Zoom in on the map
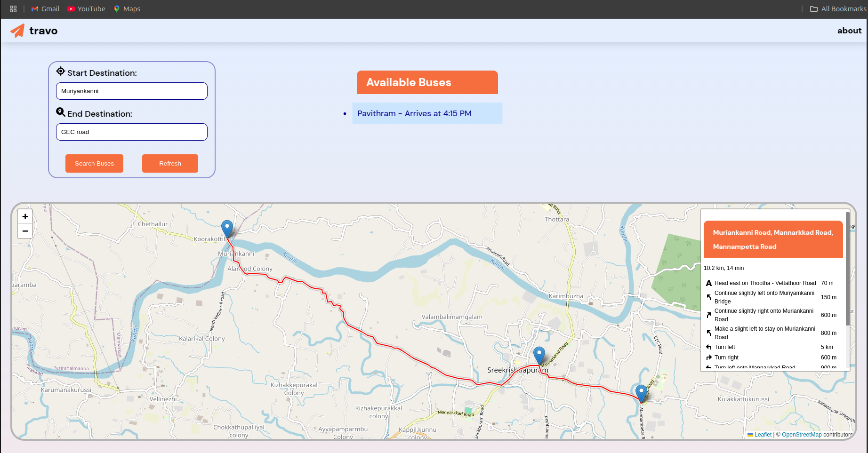The image size is (868, 453). pyautogui.click(x=25, y=216)
